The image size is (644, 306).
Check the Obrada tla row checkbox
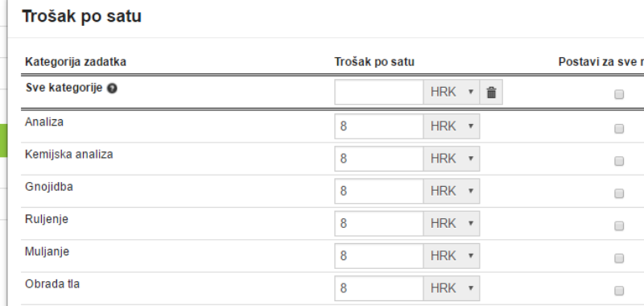tap(619, 291)
